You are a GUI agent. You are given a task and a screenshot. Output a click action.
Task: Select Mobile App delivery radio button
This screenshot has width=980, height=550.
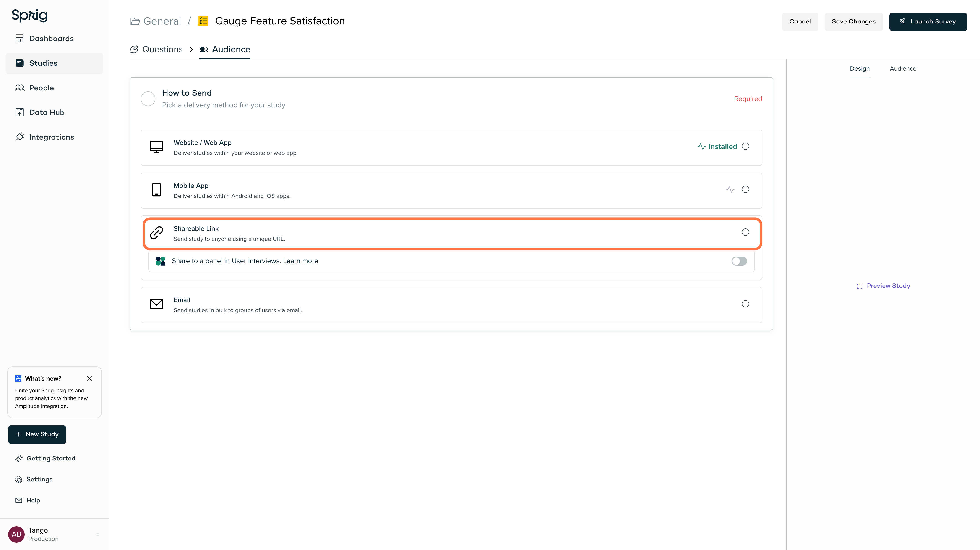[745, 189]
